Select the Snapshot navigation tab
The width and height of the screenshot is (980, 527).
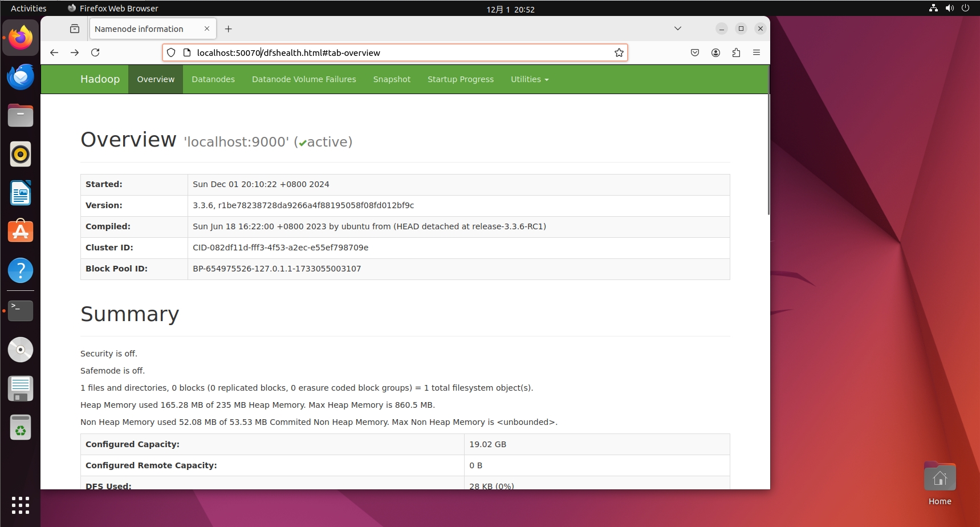[x=392, y=79]
